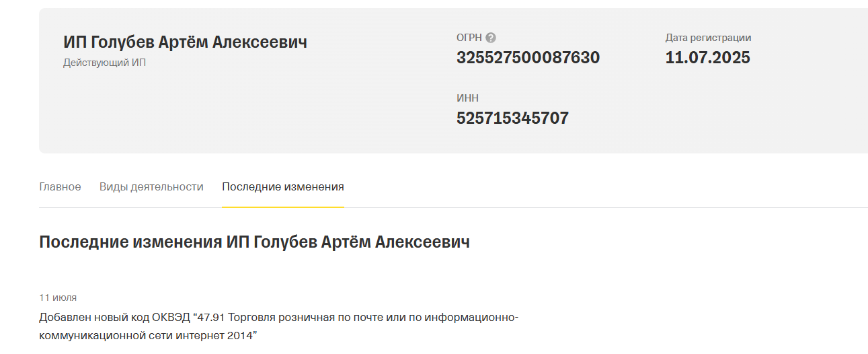The height and width of the screenshot is (354, 868).
Task: Click the registration date 11.07.2025
Action: pyautogui.click(x=707, y=58)
